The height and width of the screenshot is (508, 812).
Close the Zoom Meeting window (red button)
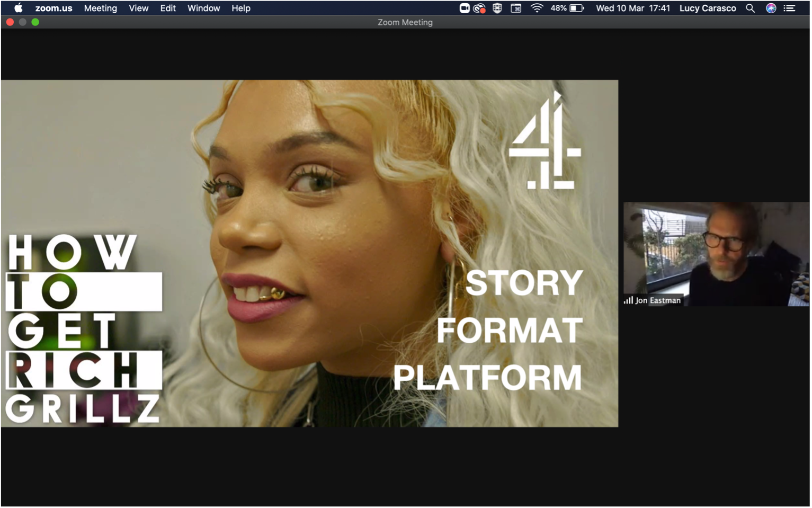pos(10,22)
